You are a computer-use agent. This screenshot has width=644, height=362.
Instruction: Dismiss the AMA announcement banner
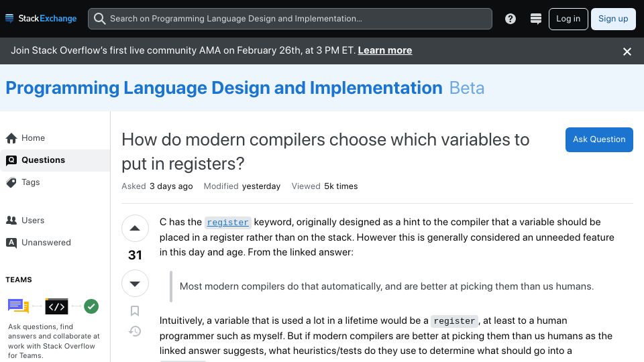pos(627,52)
